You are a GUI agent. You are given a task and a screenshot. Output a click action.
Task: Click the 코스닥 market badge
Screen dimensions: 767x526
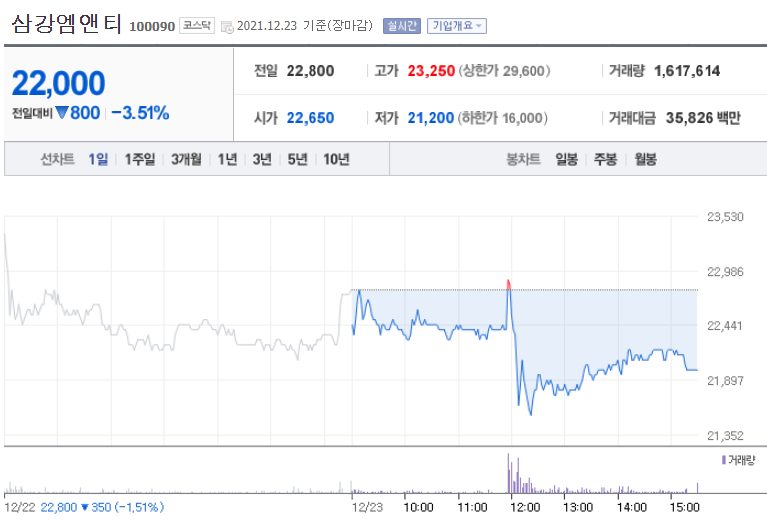tap(197, 25)
